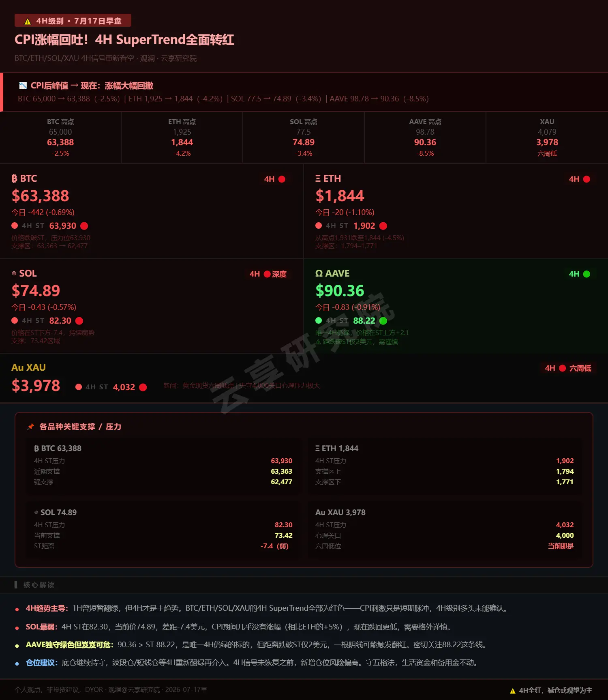Screen dimensions: 608x700
Task: Click the XAU news line 黄金现货六周低点
Action: tap(208, 385)
